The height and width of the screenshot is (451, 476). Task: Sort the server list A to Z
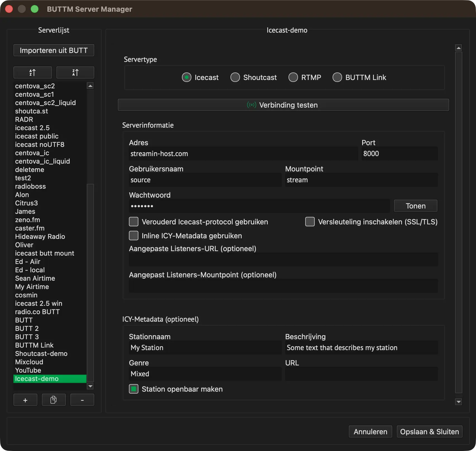33,72
